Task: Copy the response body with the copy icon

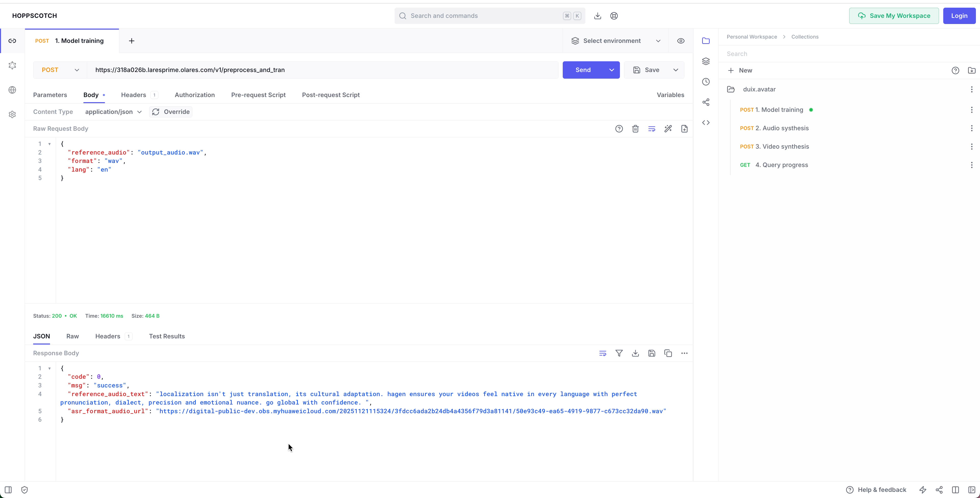Action: click(x=668, y=353)
